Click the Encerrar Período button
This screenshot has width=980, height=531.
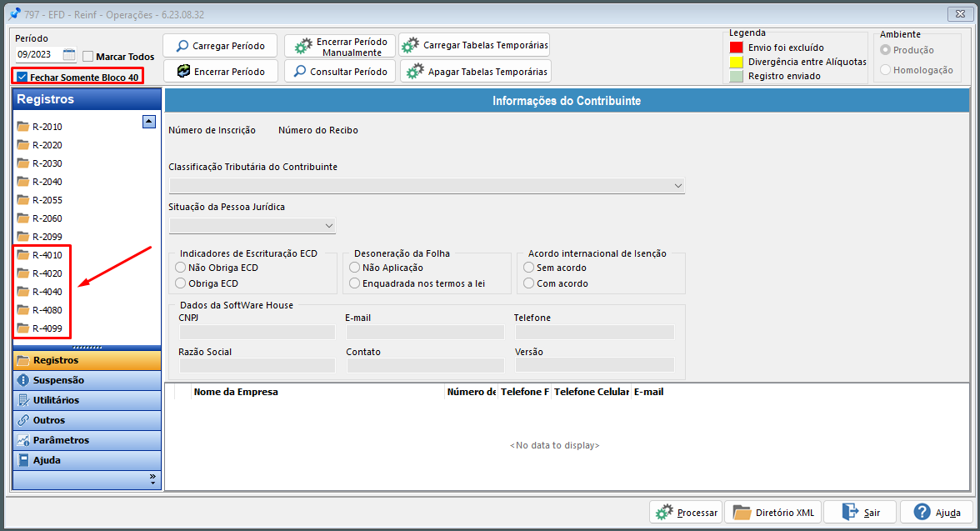coord(220,72)
